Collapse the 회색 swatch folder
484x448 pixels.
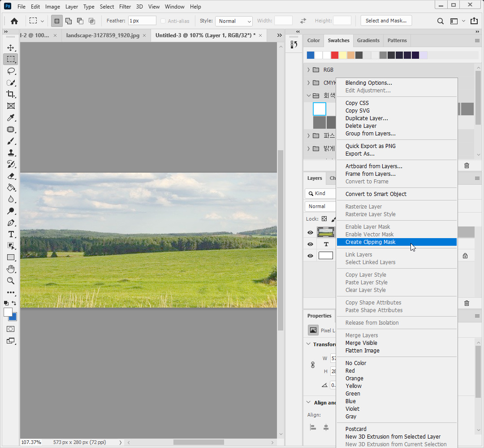pos(308,96)
